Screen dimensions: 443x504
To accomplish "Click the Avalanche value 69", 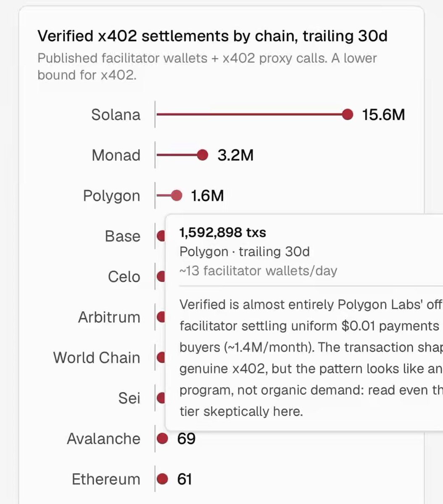I will (x=186, y=439).
